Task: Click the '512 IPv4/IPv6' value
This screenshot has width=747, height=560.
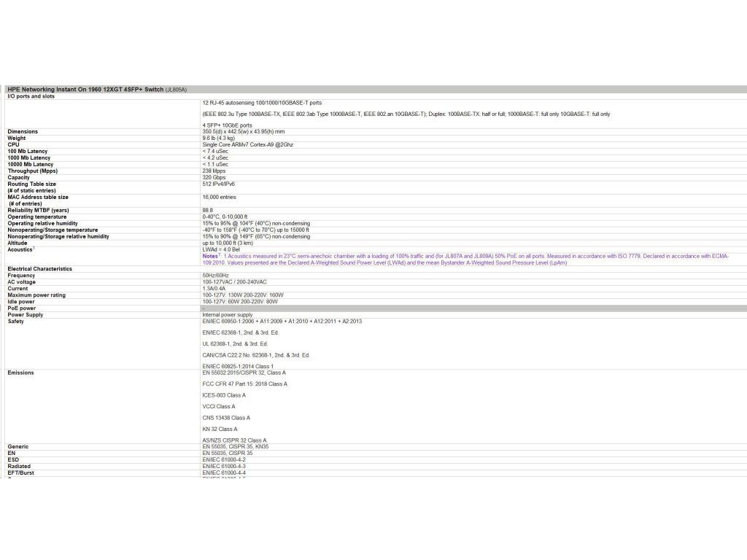Action: point(219,184)
